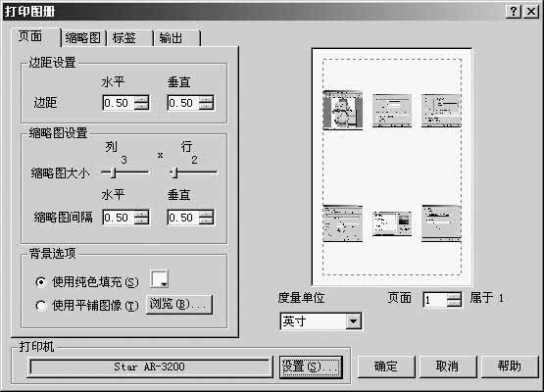Click the 浏览 browse button
This screenshot has height=392, width=544.
click(x=179, y=304)
